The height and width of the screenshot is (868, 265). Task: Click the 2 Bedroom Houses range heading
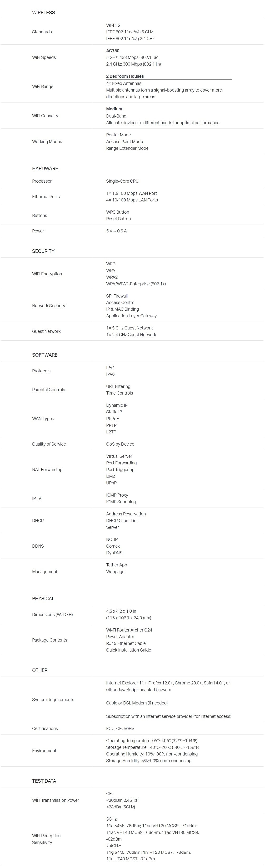125,77
